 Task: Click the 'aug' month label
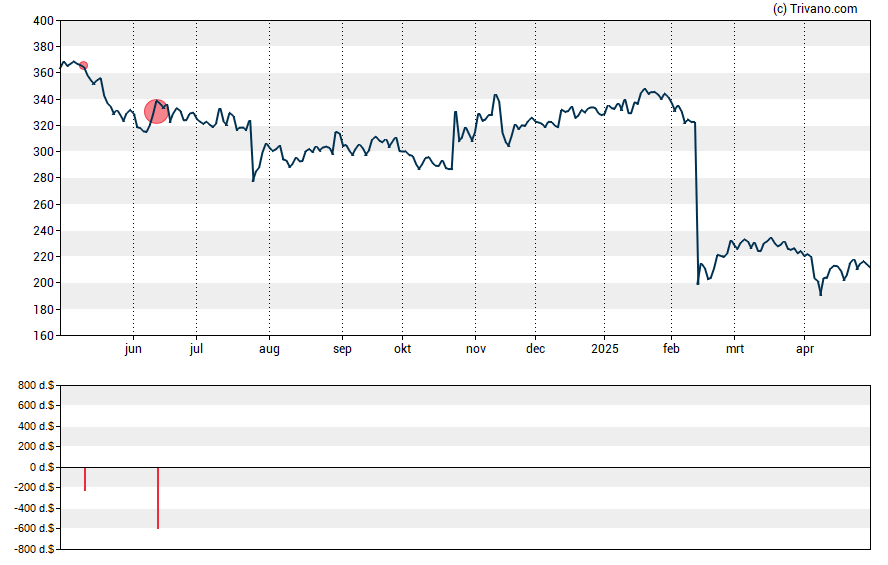[270, 349]
